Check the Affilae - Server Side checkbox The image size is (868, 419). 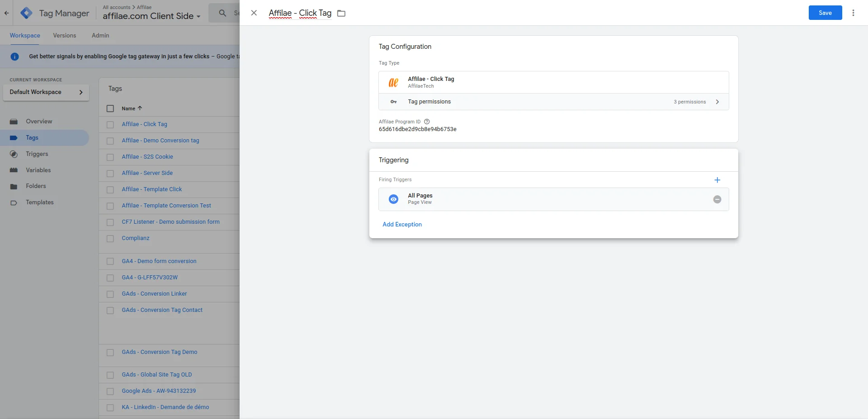point(110,173)
